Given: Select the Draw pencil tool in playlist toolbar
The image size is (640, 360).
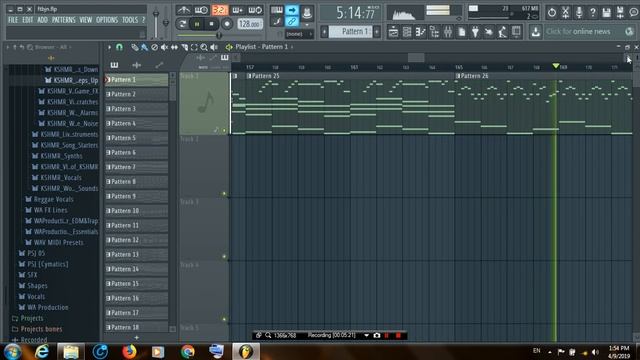Looking at the screenshot, I should click(134, 47).
